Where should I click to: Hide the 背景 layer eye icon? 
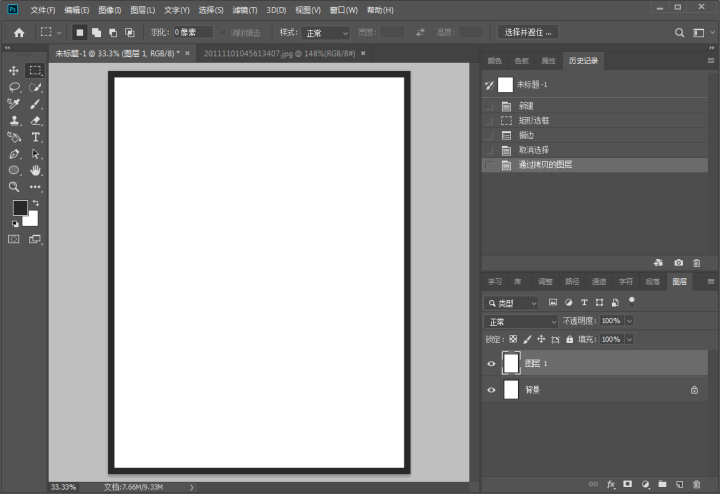point(491,390)
